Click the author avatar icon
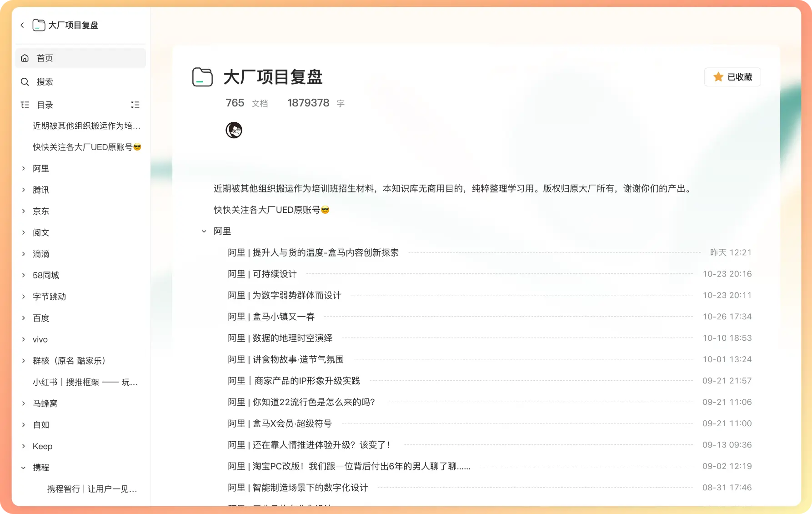 pyautogui.click(x=234, y=130)
